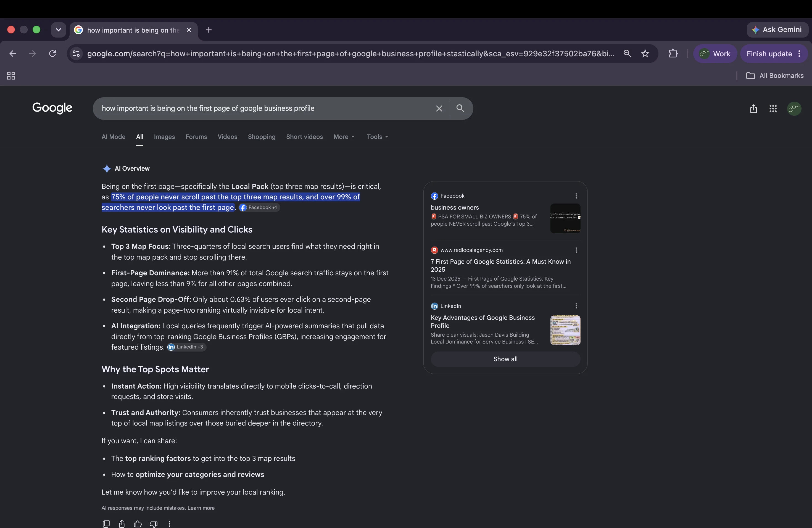Image resolution: width=812 pixels, height=528 pixels.
Task: Give thumbs up to AI Overview
Action: coord(138,524)
